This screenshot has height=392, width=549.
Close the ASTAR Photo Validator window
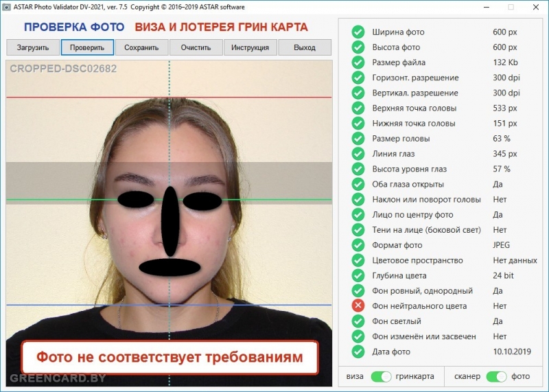(x=536, y=7)
